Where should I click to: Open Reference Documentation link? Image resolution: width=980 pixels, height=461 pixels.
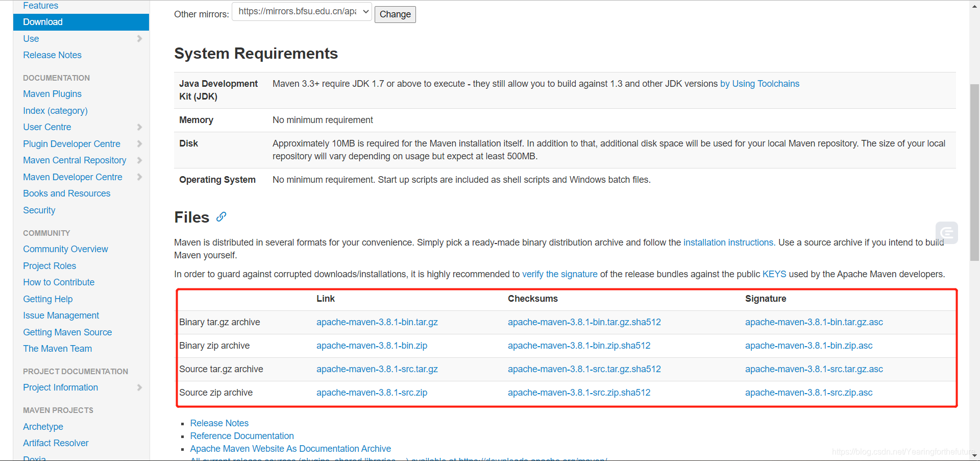(242, 436)
